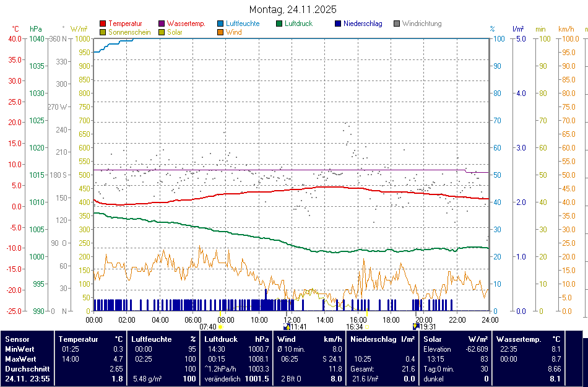The image size is (588, 387).
Task: Click the green Luftdruck legend swatch
Action: point(279,24)
